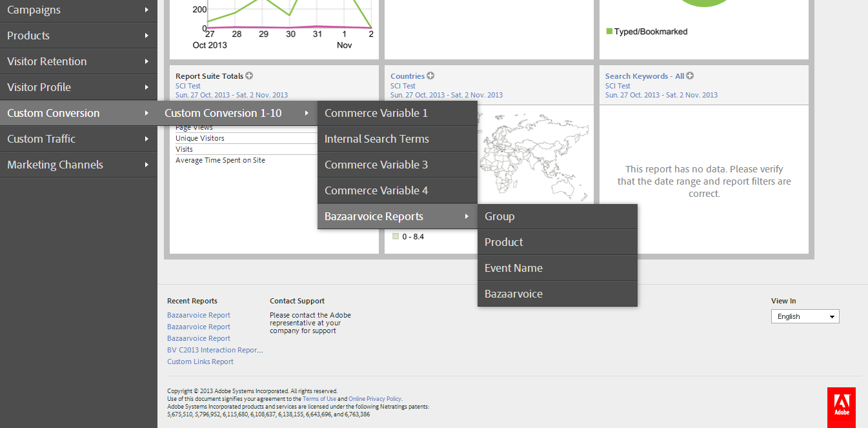Screen dimensions: 868x428
Task: Expand the arrow next to Campaigns
Action: click(147, 10)
